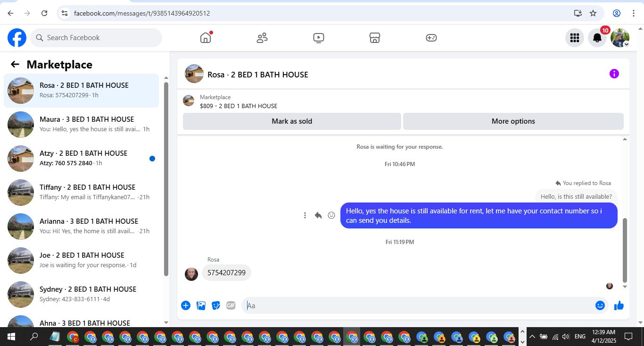
Task: Open Arianna's 3 BED 1 BATH HOUSE chat
Action: click(81, 227)
